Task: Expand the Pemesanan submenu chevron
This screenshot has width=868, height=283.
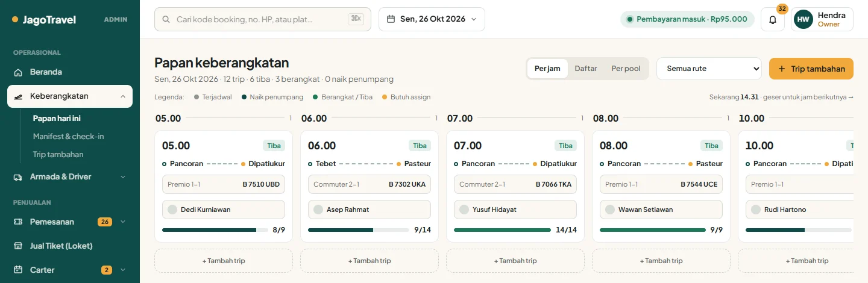Action: coord(123,222)
